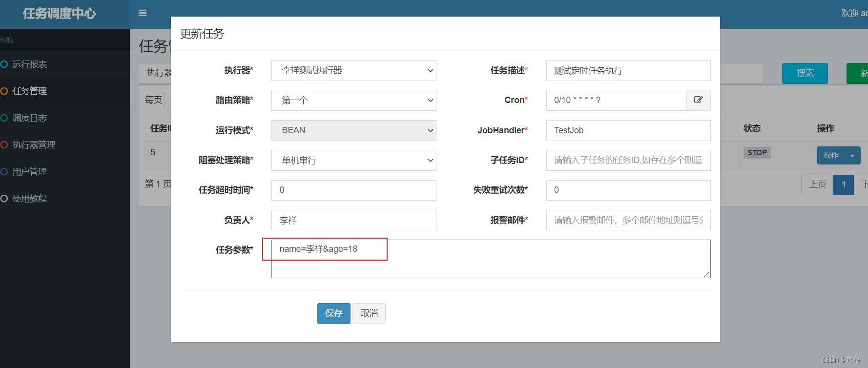This screenshot has height=368, width=868.
Task: Click the 更新任务 dialog title
Action: pos(202,34)
